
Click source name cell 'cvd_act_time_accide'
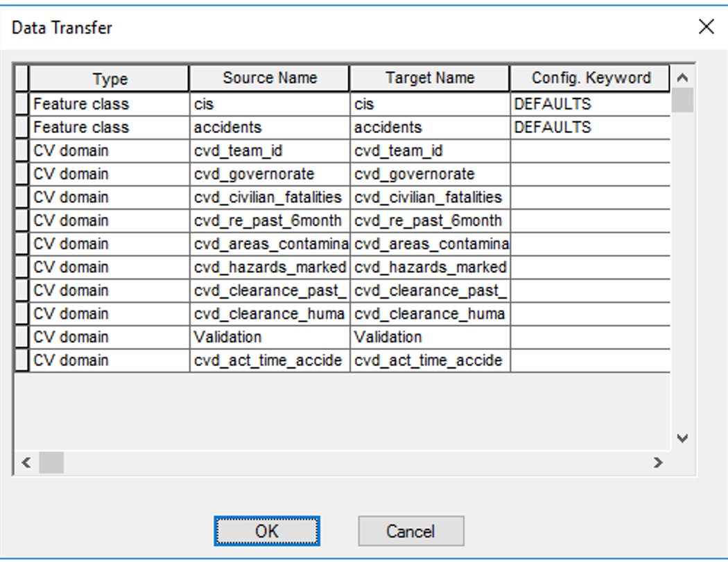pos(269,360)
